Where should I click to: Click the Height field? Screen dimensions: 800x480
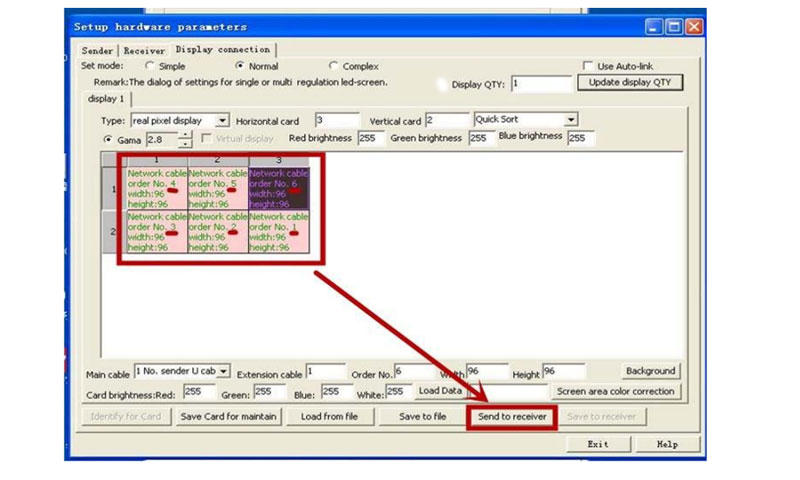point(563,371)
